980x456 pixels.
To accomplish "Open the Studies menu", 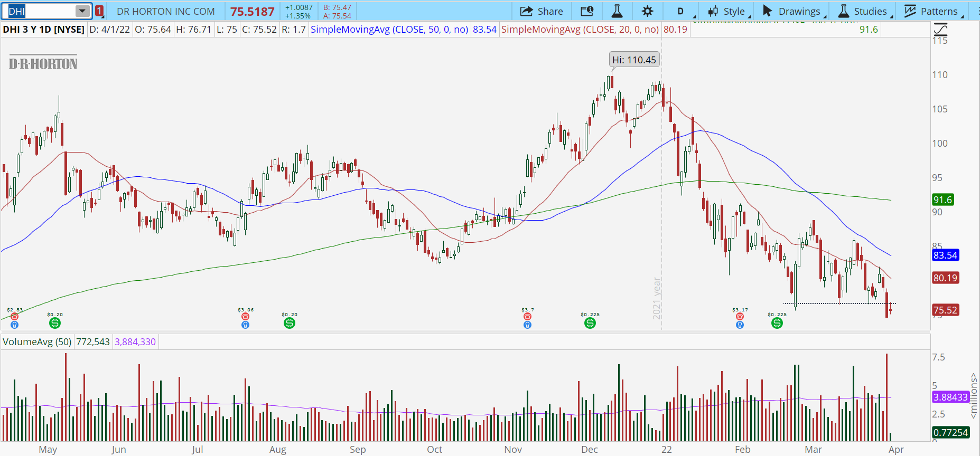I will point(865,11).
